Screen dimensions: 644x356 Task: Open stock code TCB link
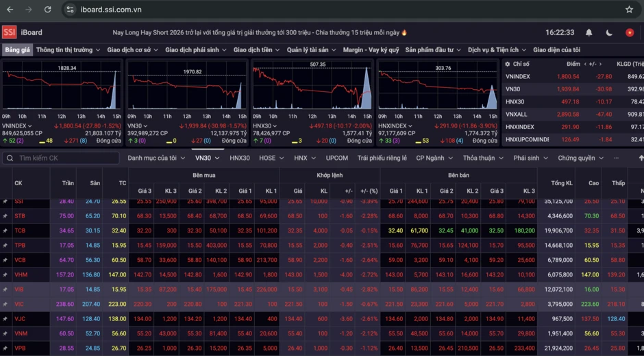point(20,230)
